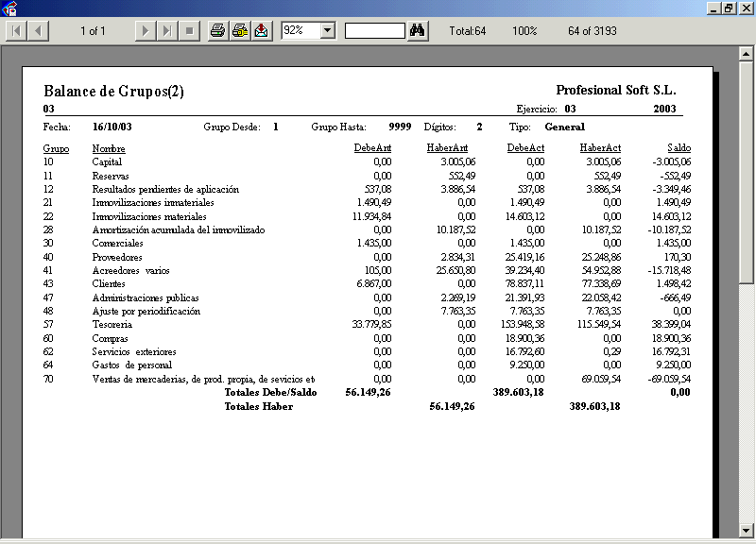Click the stop loading button

click(x=189, y=31)
